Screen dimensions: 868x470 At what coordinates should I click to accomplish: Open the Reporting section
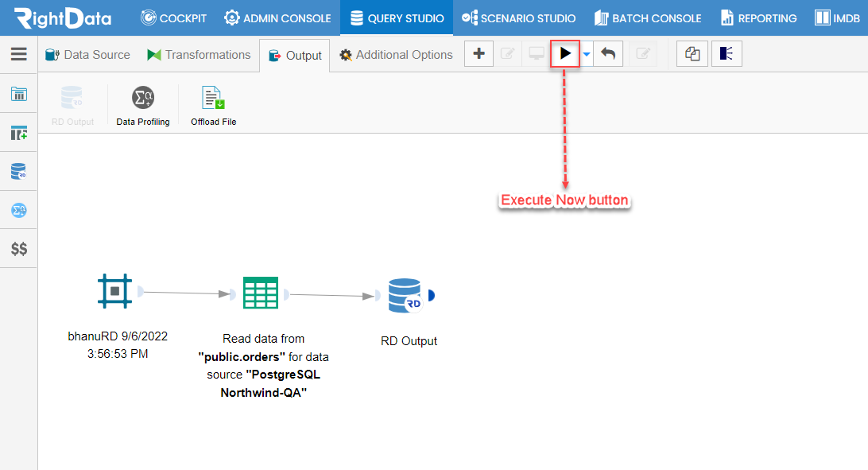coord(758,18)
